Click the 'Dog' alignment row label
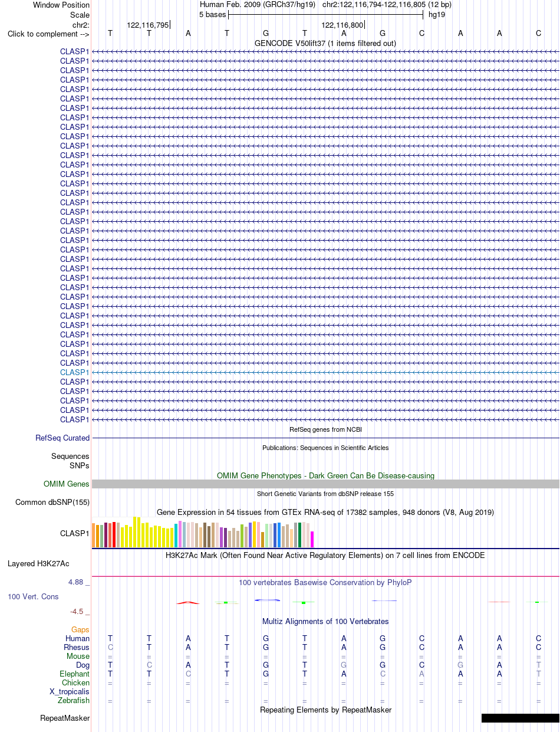Viewport: 560px width, 732px height. click(83, 665)
